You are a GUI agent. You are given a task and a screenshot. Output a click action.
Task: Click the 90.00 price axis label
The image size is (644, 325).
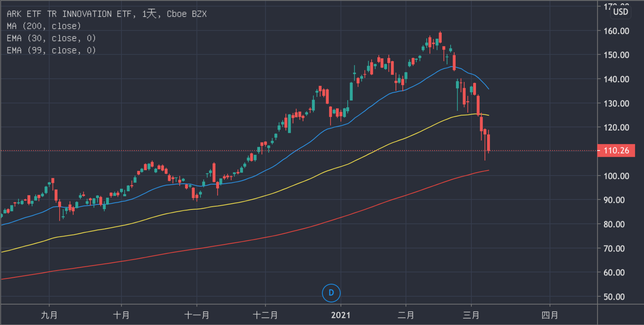click(614, 200)
